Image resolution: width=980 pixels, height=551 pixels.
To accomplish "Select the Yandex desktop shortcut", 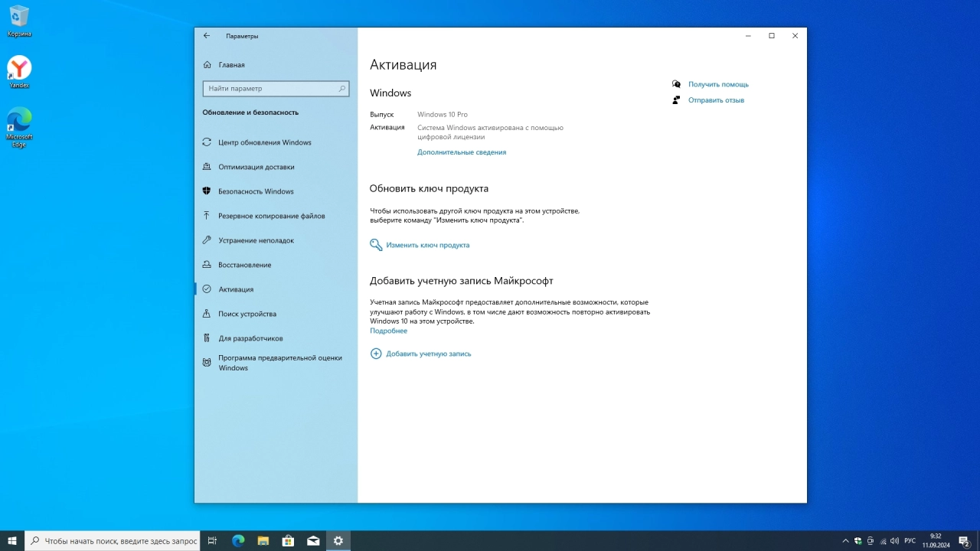I will pyautogui.click(x=19, y=73).
